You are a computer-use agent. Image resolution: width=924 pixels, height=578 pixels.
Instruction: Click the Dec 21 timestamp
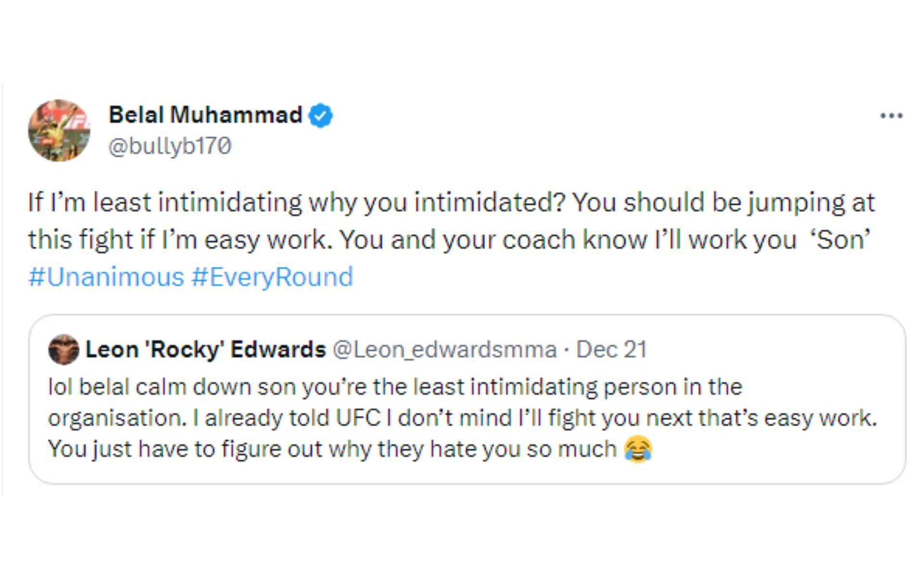pyautogui.click(x=612, y=350)
